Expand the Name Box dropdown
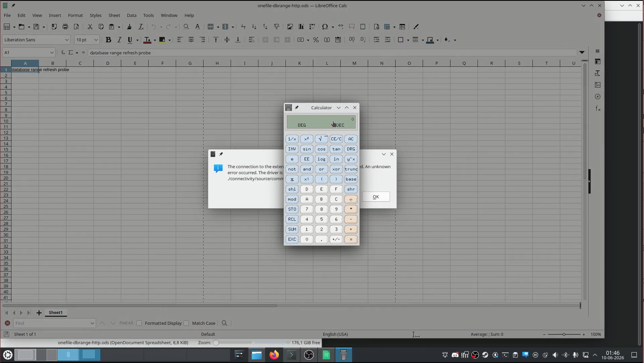644x363 pixels. click(52, 53)
